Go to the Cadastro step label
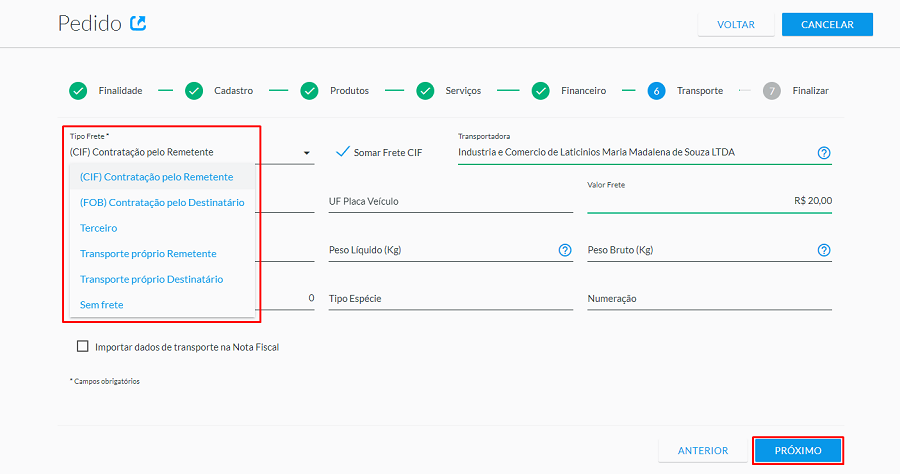 [234, 91]
